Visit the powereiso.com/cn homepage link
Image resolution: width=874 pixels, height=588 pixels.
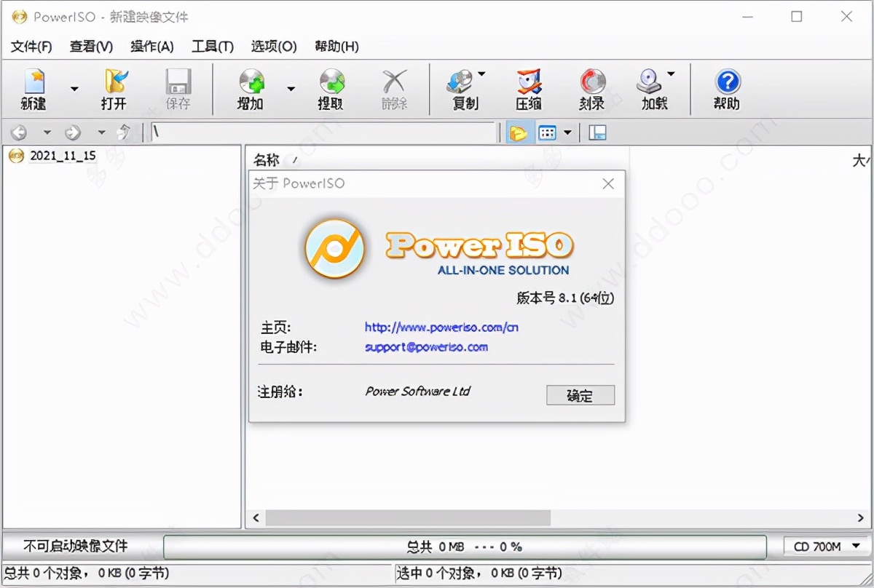[441, 327]
